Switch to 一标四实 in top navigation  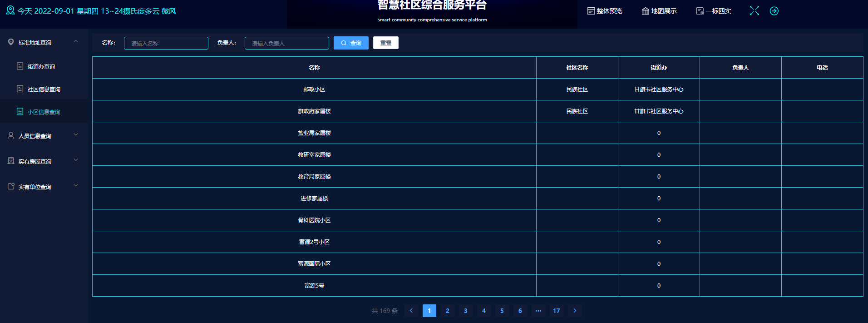click(x=714, y=11)
